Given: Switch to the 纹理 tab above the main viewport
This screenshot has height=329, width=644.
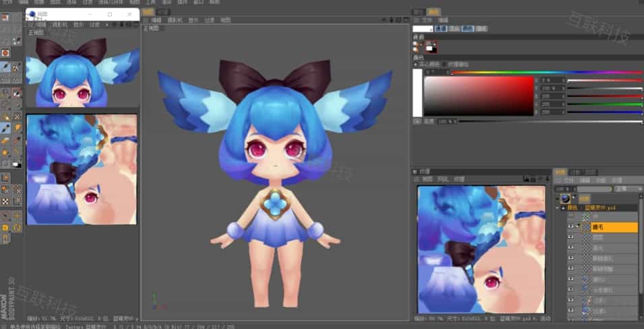Looking at the screenshot, I should tap(164, 12).
